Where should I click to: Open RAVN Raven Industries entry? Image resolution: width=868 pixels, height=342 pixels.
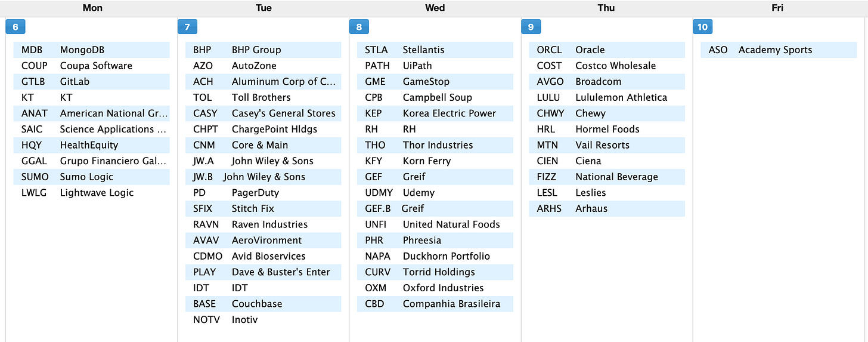263,224
